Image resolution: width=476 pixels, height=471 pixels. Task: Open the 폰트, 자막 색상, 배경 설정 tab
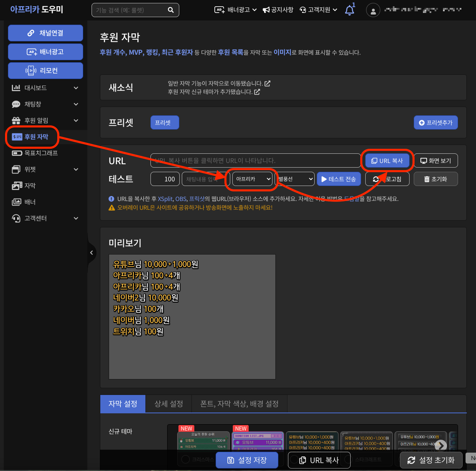click(x=239, y=404)
